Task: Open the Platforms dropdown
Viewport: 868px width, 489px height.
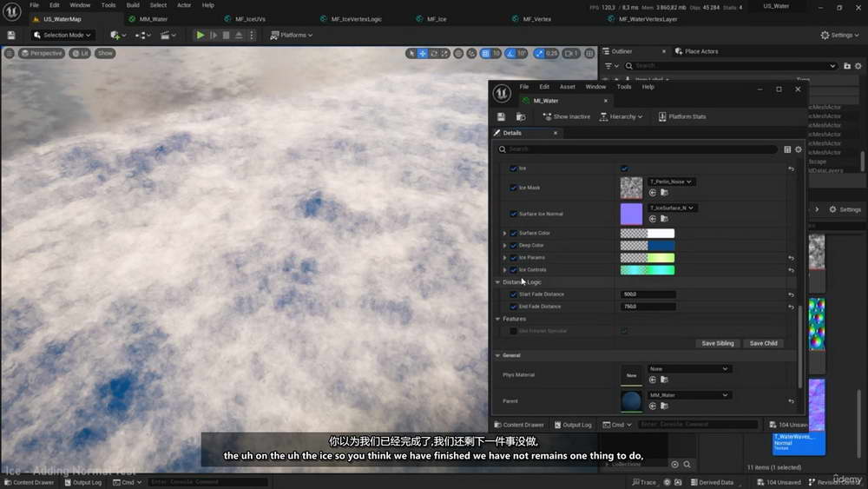Action: pos(291,35)
